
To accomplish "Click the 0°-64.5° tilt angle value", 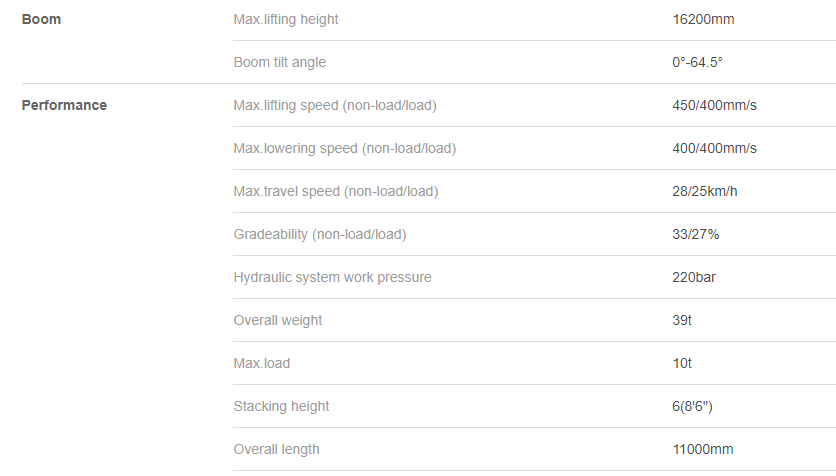I will pos(697,62).
